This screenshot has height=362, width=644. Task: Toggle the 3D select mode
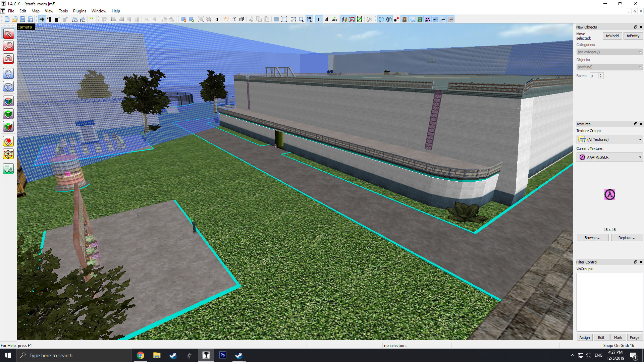[x=309, y=19]
